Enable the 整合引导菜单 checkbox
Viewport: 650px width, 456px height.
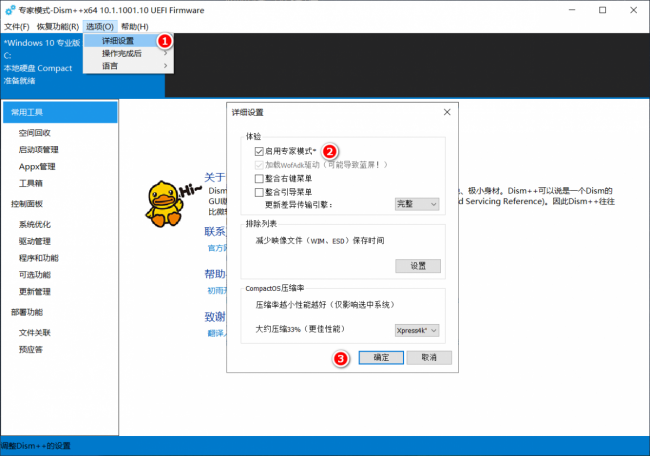tap(259, 192)
